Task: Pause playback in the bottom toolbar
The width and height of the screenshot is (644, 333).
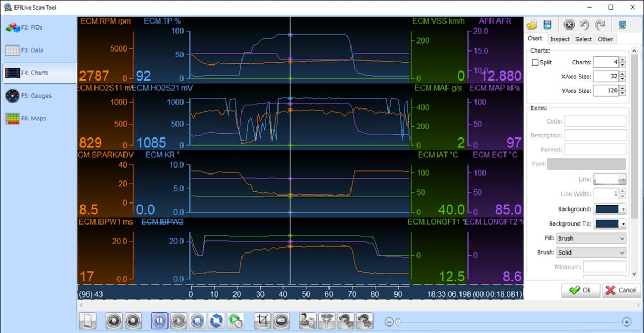Action: pos(159,321)
